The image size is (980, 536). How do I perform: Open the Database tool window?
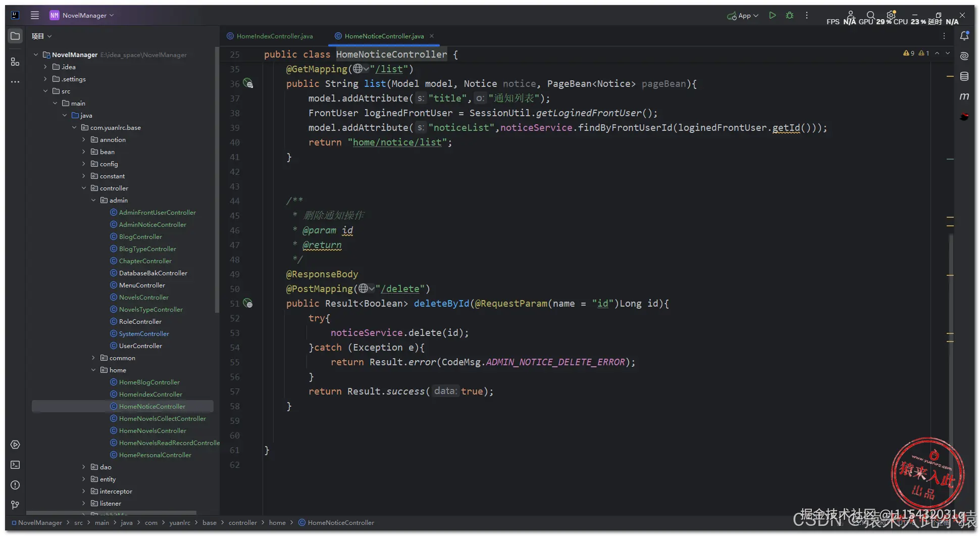[964, 76]
